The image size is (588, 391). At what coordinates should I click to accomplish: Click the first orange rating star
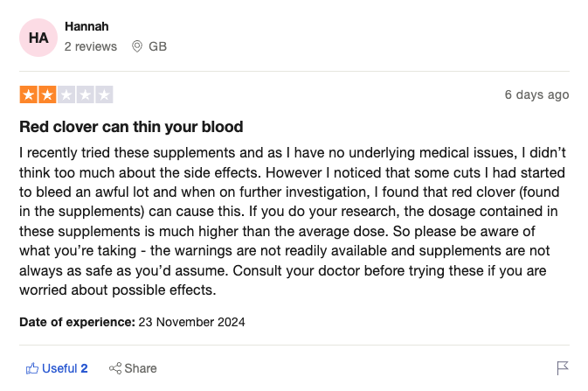point(29,94)
